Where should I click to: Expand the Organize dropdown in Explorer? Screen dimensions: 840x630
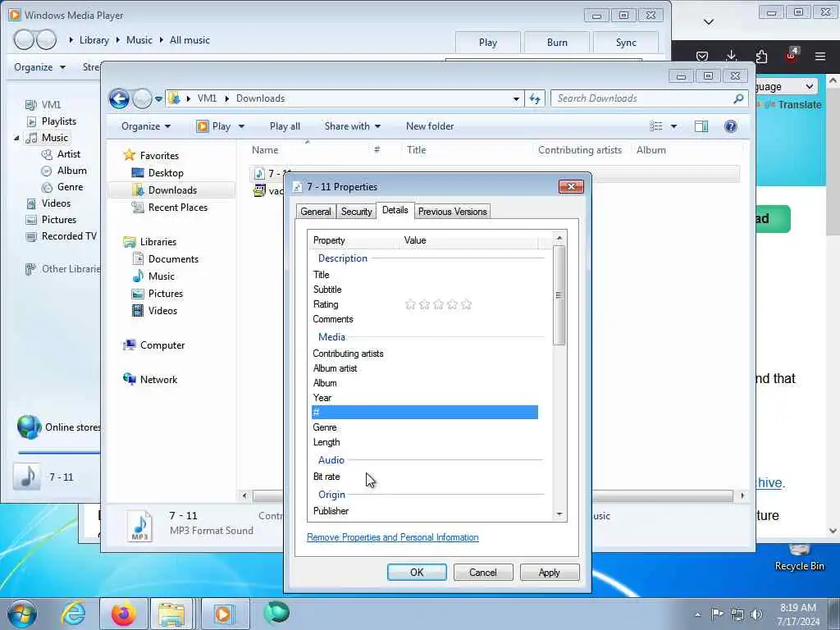[146, 126]
